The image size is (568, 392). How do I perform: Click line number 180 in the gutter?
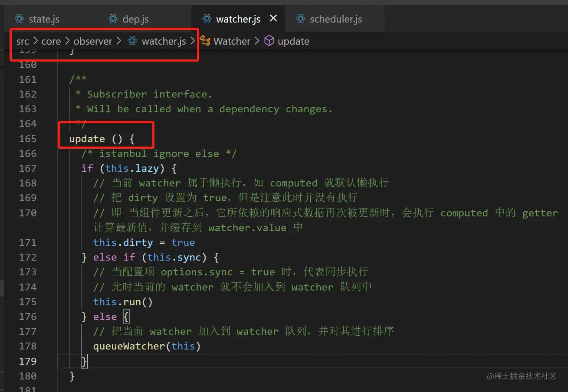(x=28, y=376)
